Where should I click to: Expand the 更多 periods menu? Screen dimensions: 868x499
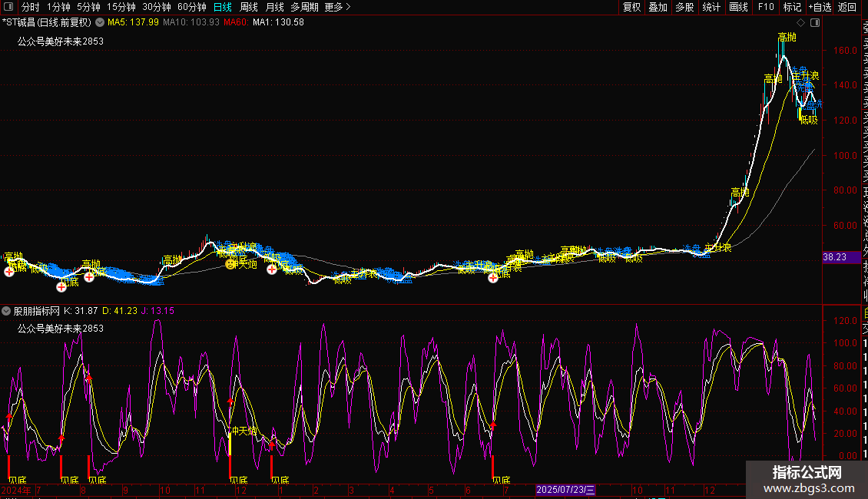pyautogui.click(x=337, y=7)
